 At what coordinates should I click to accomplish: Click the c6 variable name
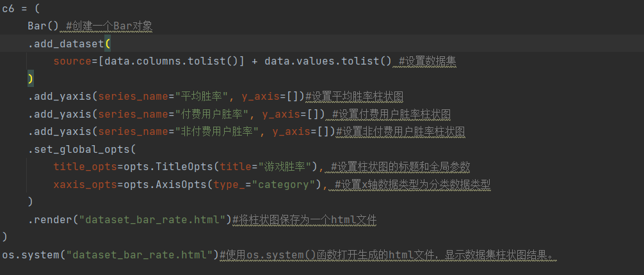[x=8, y=8]
